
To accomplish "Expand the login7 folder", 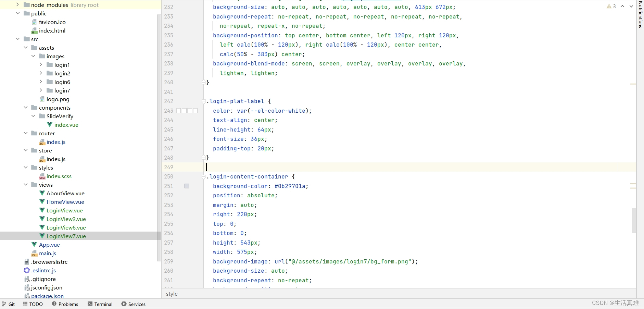I will tap(41, 90).
